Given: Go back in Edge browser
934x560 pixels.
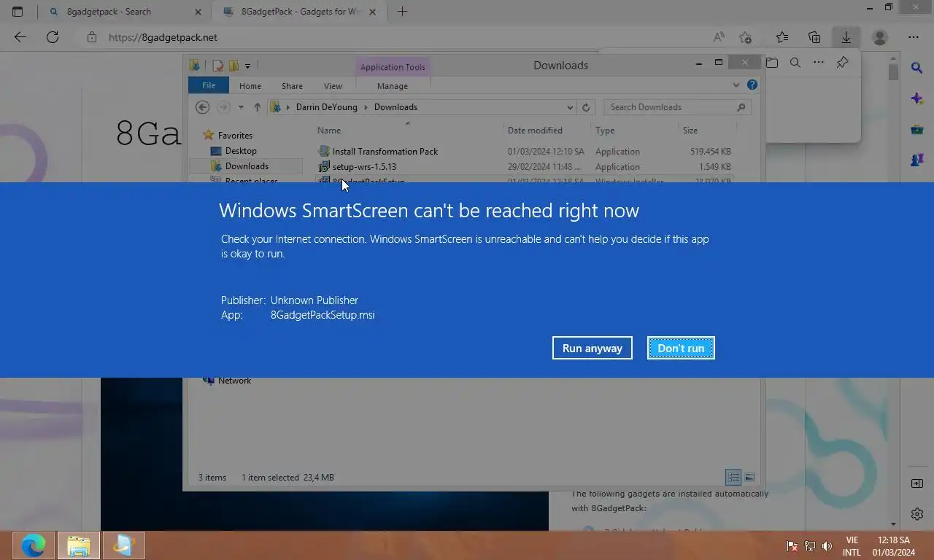Looking at the screenshot, I should point(20,37).
